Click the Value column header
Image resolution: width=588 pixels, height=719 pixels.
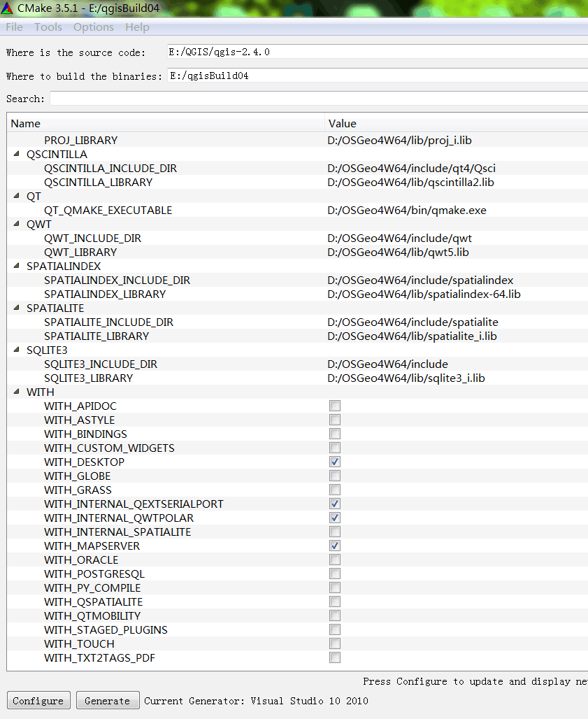pyautogui.click(x=457, y=123)
